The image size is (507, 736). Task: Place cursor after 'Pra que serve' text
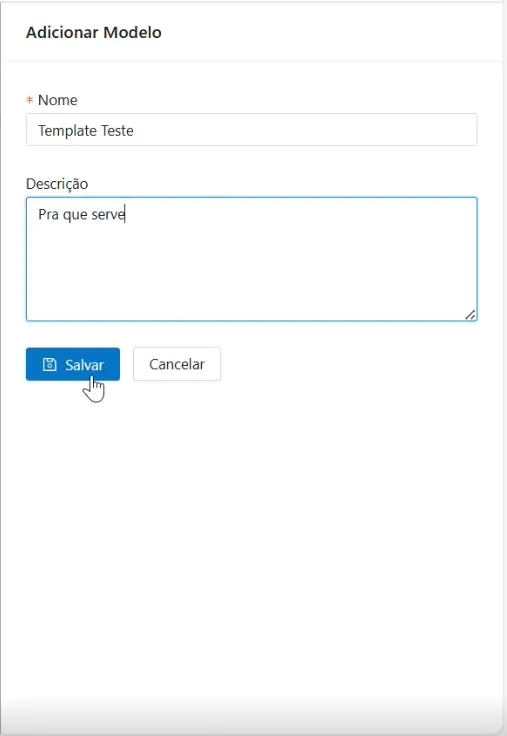coord(126,215)
